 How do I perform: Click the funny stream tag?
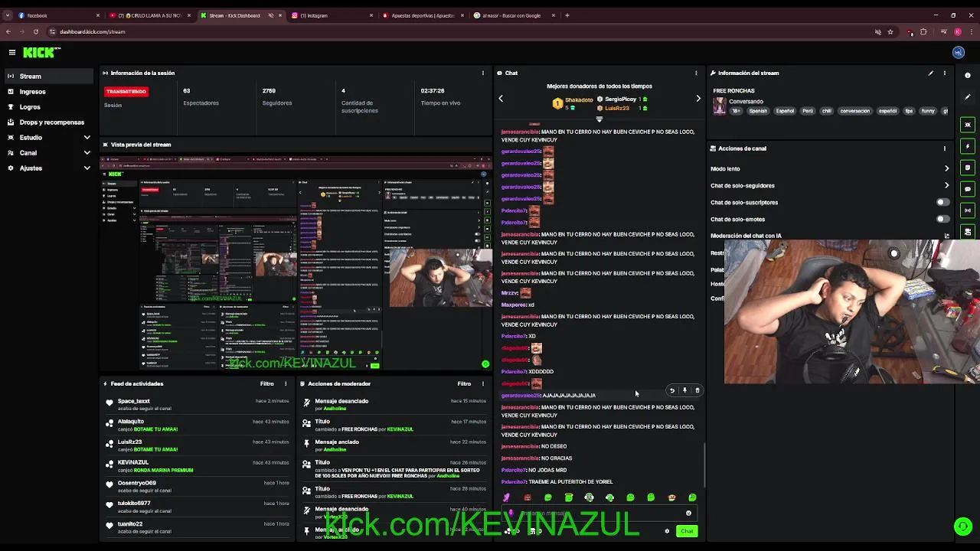928,111
